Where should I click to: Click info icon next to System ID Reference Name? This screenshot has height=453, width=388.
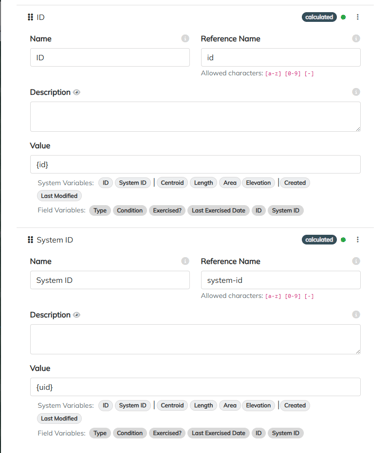tap(356, 261)
